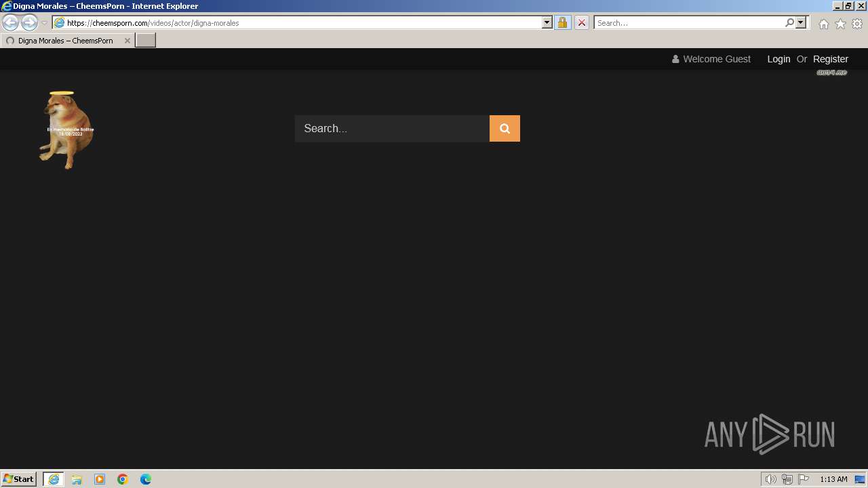Launch Google Chrome from the taskbar
This screenshot has width=868, height=488.
[x=123, y=479]
